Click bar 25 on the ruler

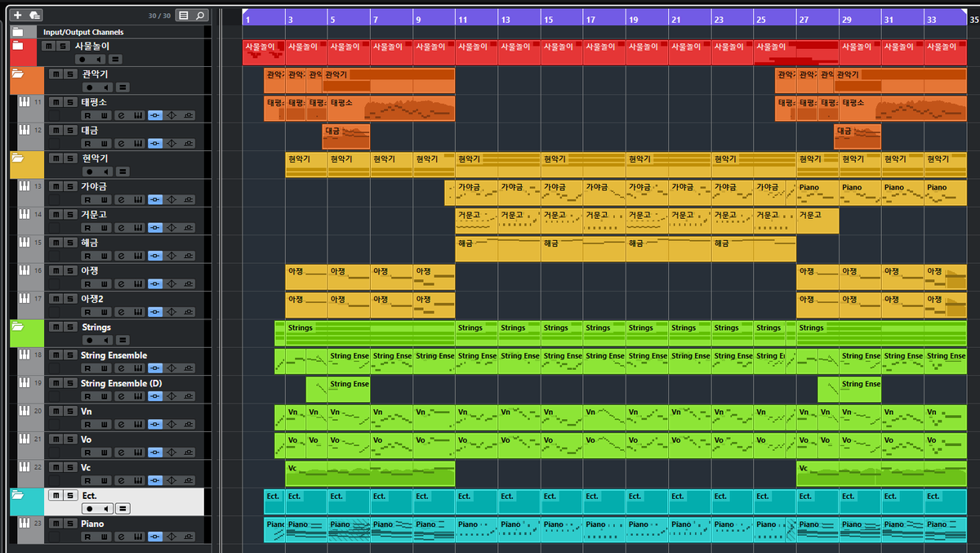click(x=760, y=18)
